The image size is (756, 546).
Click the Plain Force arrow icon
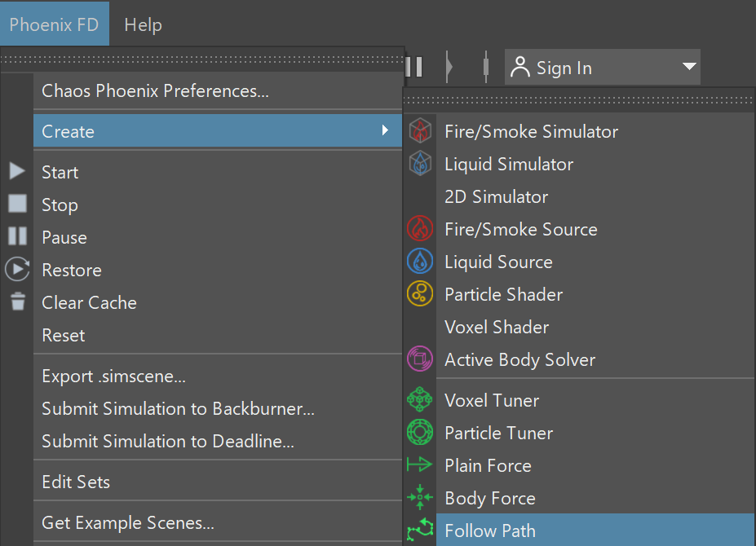[x=420, y=465]
